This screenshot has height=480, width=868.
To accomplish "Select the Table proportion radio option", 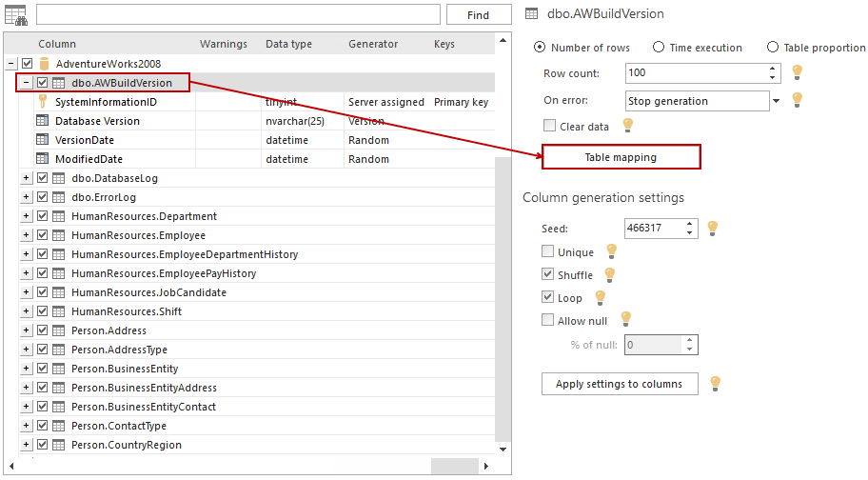I will pos(772,47).
